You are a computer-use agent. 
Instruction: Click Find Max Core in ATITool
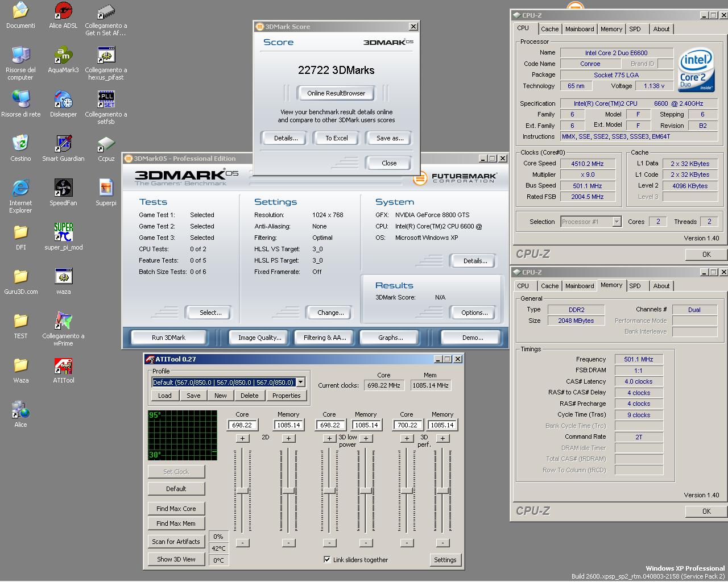click(x=176, y=509)
